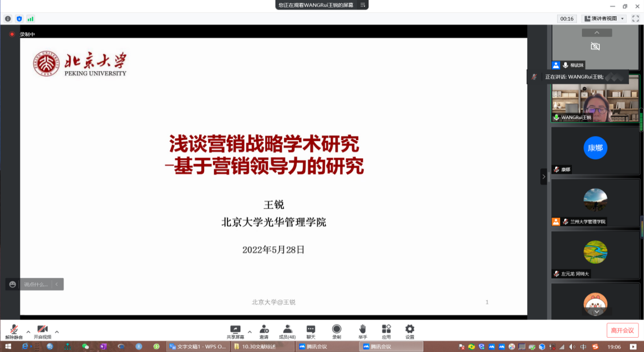Enter full screen mode icon
The width and height of the screenshot is (644, 352).
[635, 19]
